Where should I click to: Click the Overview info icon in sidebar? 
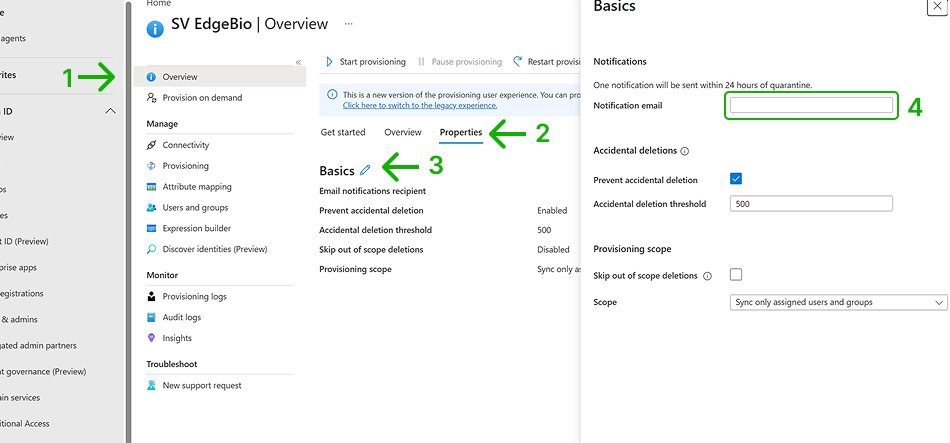[151, 77]
